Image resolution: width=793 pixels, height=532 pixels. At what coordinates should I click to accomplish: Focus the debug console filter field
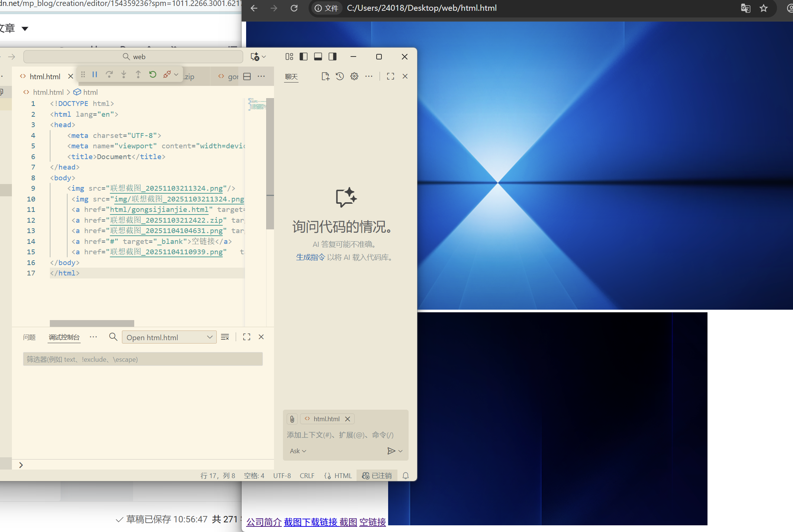(x=143, y=359)
